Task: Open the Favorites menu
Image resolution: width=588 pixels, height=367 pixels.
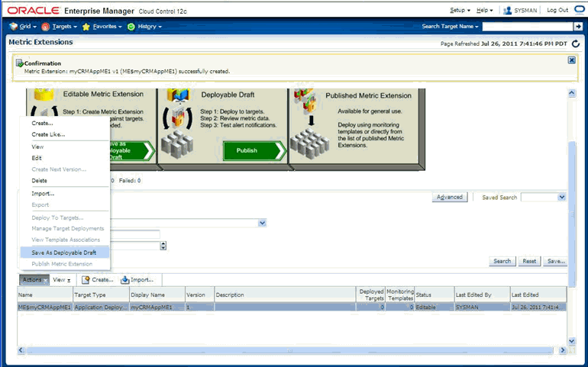Action: click(x=108, y=27)
